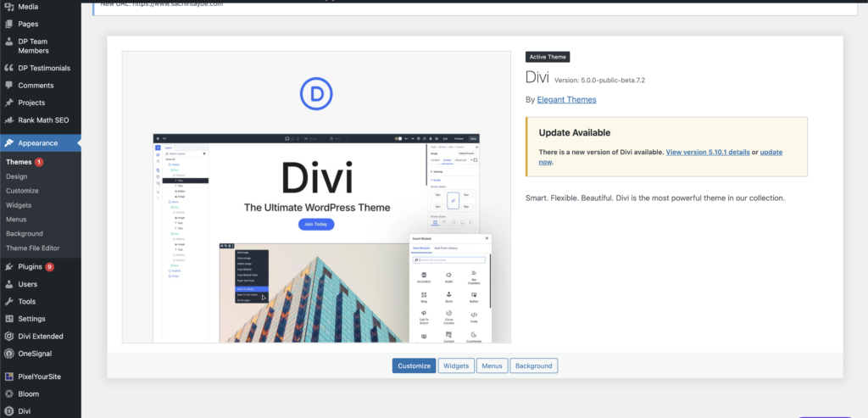The height and width of the screenshot is (418, 868).
Task: Click the Widgets button below theme
Action: (456, 366)
